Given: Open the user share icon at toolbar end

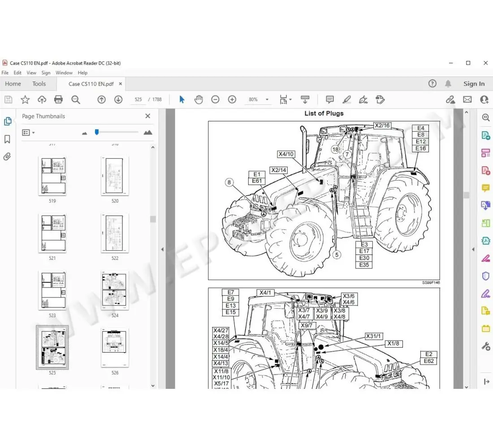Looking at the screenshot, I should [484, 99].
